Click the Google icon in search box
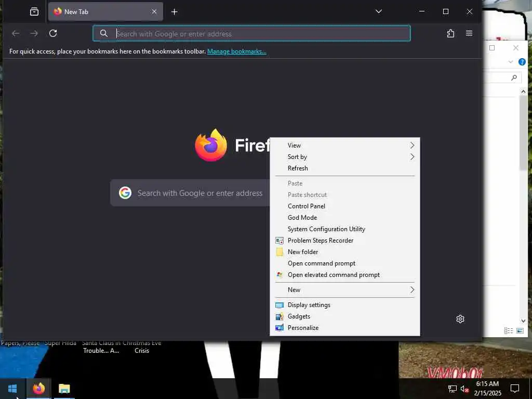The width and height of the screenshot is (532, 399). [x=125, y=193]
